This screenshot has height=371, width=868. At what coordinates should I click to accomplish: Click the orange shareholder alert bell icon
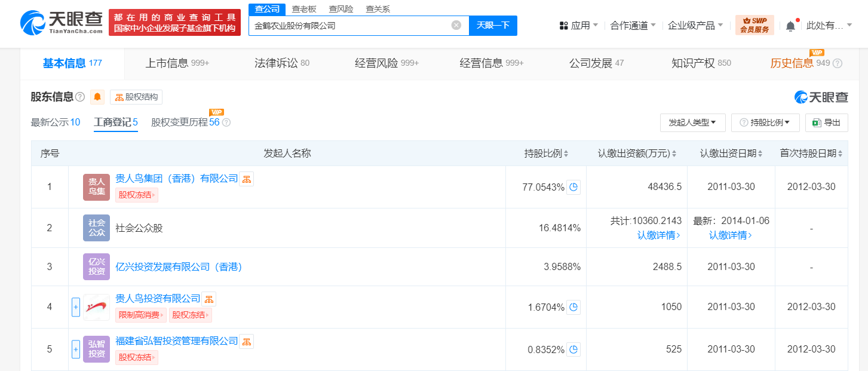pyautogui.click(x=97, y=97)
